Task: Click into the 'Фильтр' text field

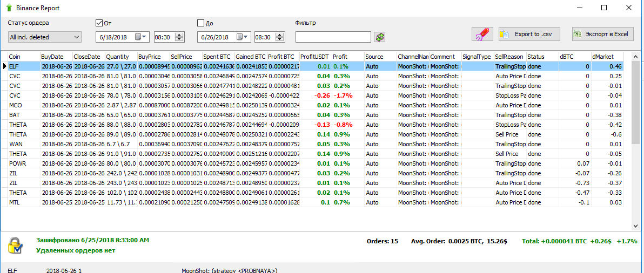Action: coord(333,37)
